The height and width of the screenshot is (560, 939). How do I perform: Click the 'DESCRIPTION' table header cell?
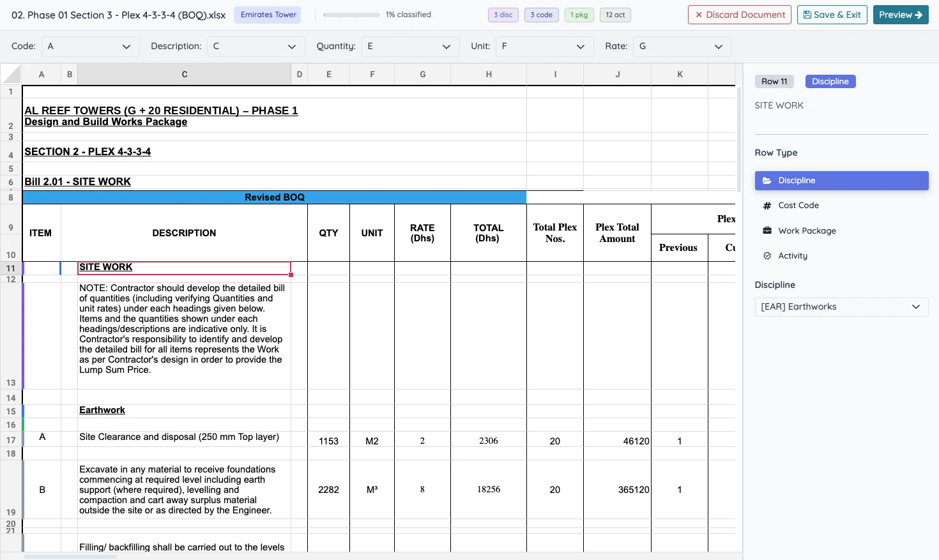[184, 233]
